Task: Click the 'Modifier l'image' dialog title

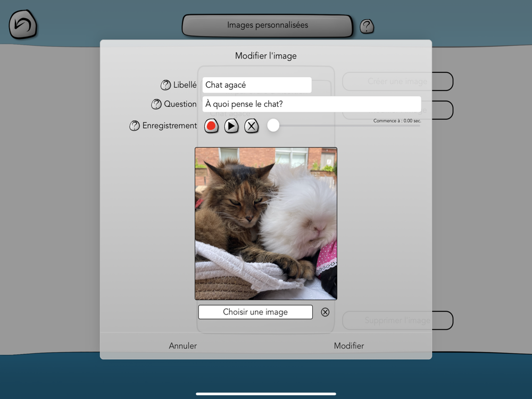Action: [x=266, y=56]
